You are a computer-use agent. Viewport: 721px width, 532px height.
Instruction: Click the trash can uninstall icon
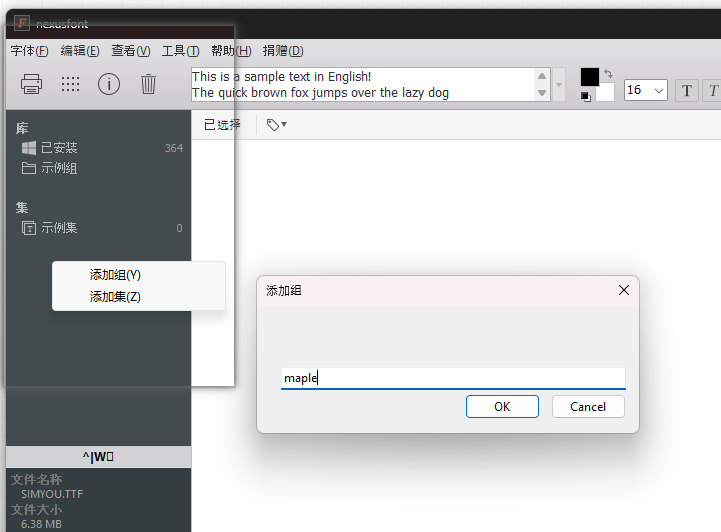click(148, 85)
